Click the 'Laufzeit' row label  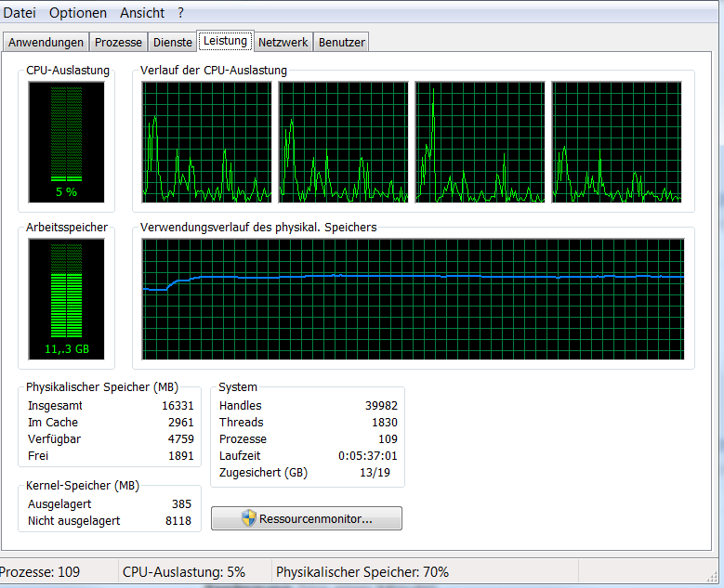coord(240,455)
